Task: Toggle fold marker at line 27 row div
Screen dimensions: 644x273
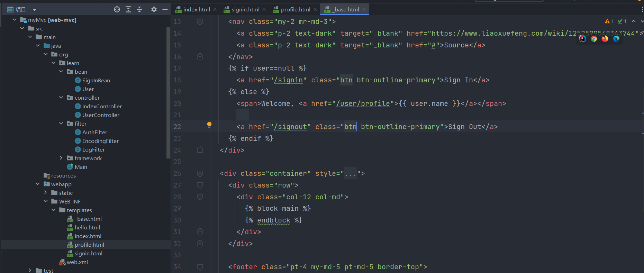Action: coord(200,185)
